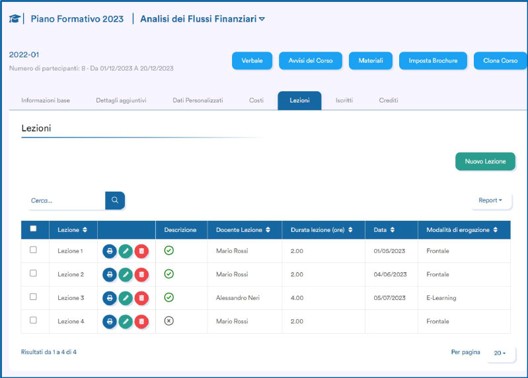This screenshot has width=528, height=378.
Task: Click the Verbale button
Action: 252,61
